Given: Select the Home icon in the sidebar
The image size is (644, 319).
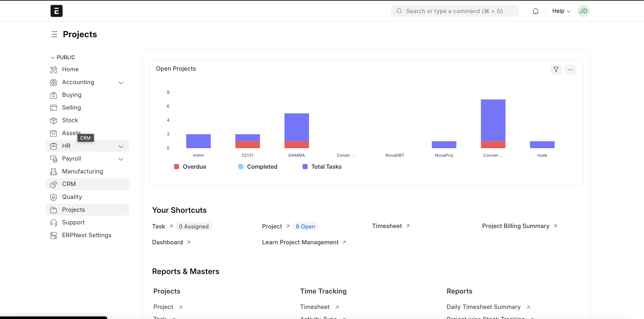Looking at the screenshot, I should click(54, 69).
